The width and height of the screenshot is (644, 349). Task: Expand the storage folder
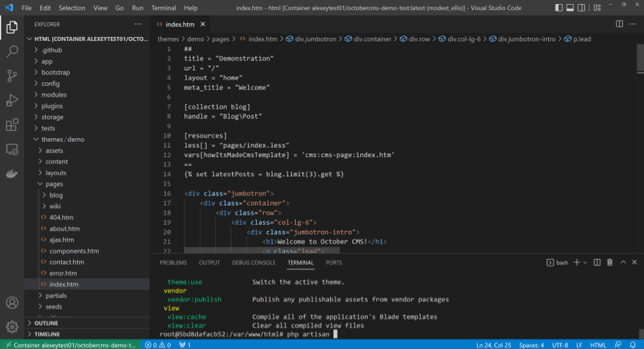(87, 117)
